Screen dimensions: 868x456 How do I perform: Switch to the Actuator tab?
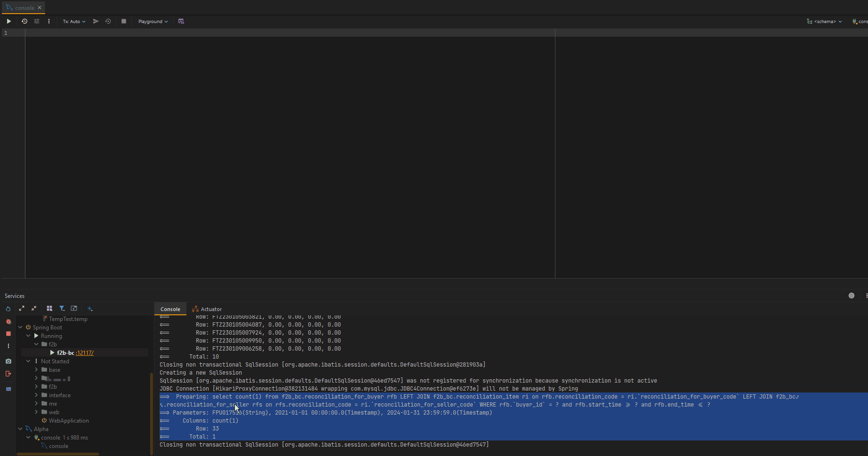coord(207,309)
